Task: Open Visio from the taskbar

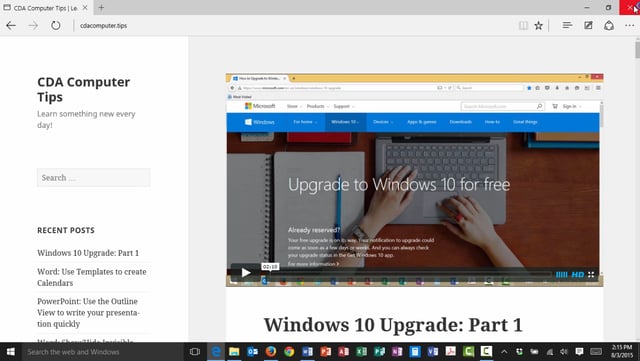Action: click(433, 352)
